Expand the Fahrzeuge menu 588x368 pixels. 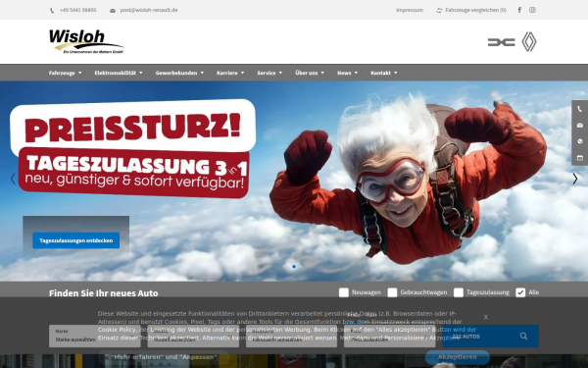(x=65, y=73)
